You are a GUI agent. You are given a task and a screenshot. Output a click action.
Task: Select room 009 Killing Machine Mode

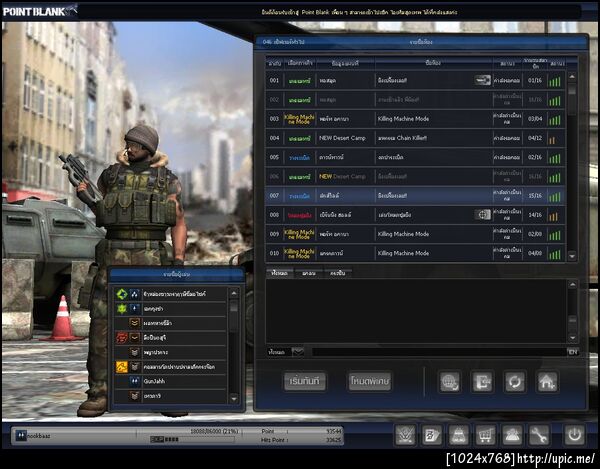(x=416, y=234)
